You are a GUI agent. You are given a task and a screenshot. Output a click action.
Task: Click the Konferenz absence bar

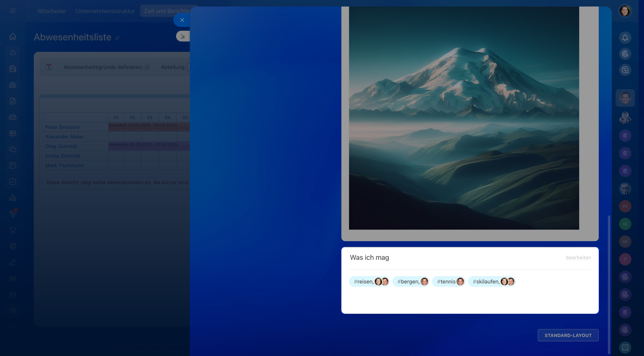click(x=149, y=146)
